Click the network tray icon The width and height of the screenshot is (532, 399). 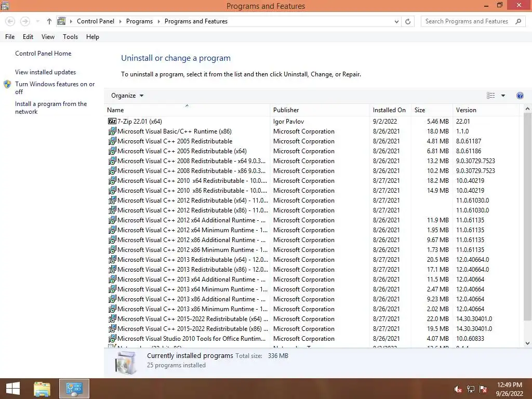[x=471, y=389]
